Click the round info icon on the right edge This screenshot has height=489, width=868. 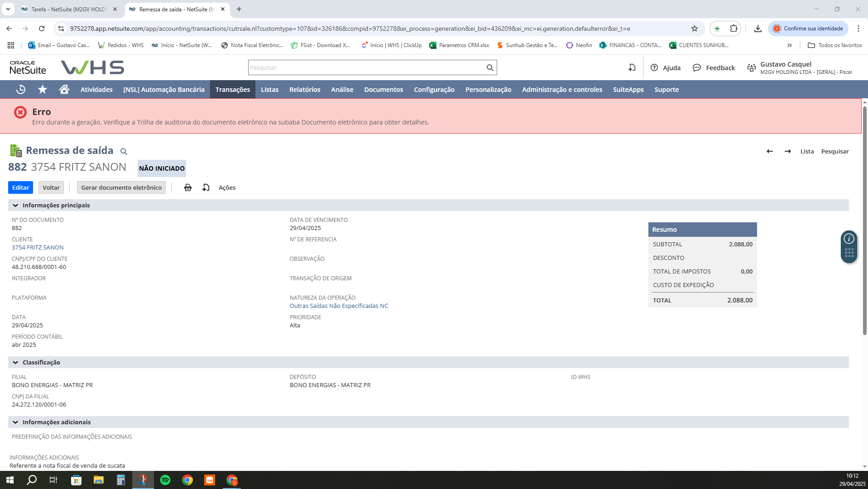click(849, 238)
